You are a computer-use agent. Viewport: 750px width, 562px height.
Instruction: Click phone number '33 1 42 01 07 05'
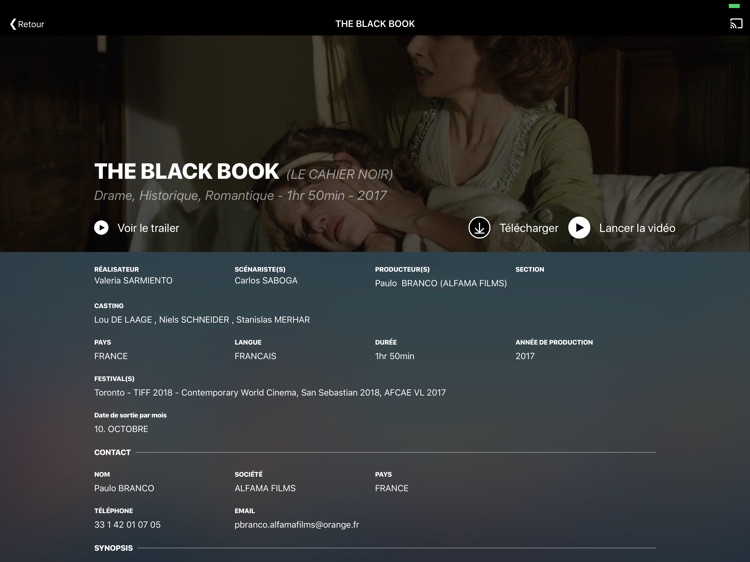pyautogui.click(x=127, y=525)
